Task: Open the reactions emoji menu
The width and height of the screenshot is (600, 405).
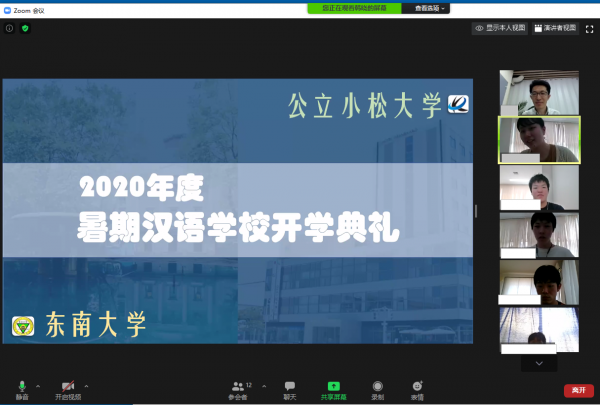Action: pyautogui.click(x=417, y=390)
